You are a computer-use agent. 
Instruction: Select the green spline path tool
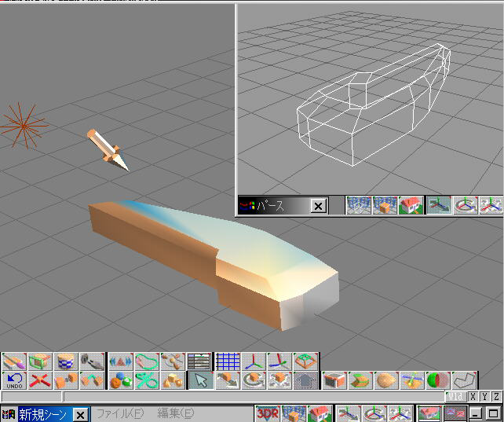[x=147, y=361]
